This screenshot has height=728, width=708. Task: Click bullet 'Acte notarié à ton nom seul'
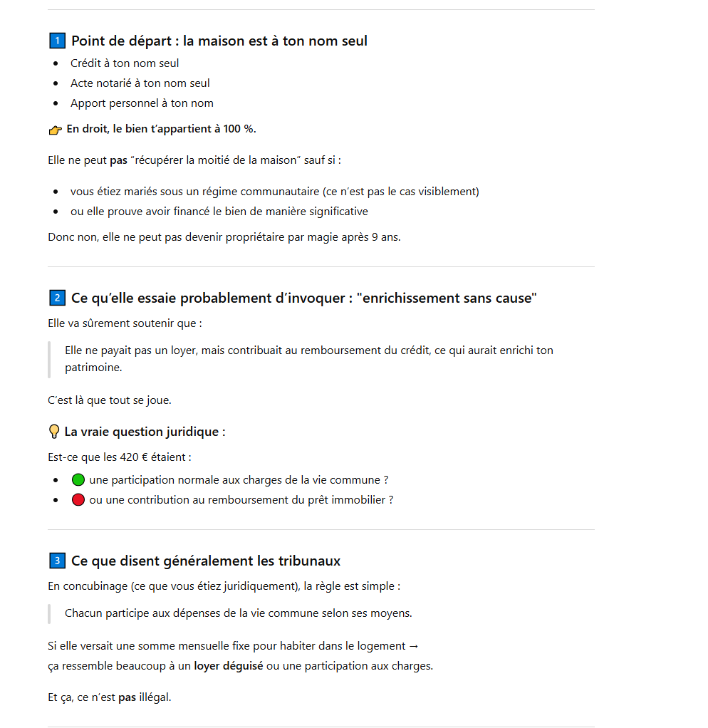click(140, 83)
